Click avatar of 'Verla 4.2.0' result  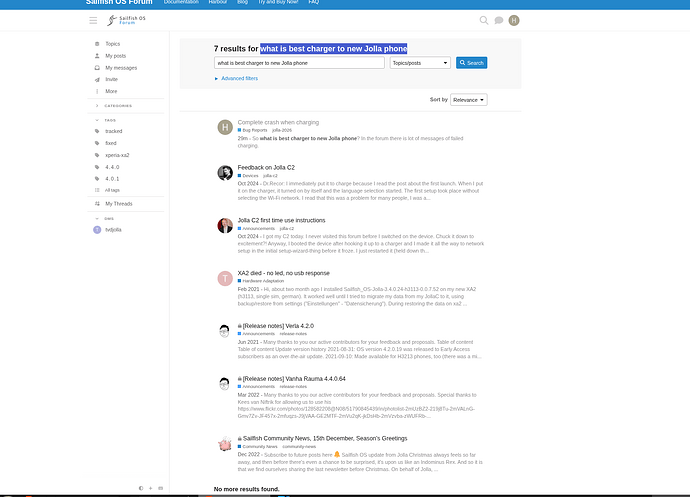pos(224,331)
